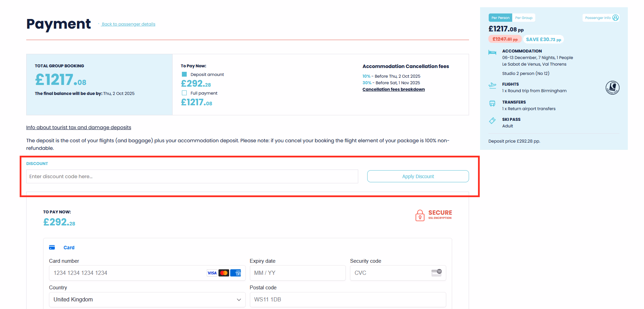Focus the discount code input field
644x309 pixels.
[192, 176]
